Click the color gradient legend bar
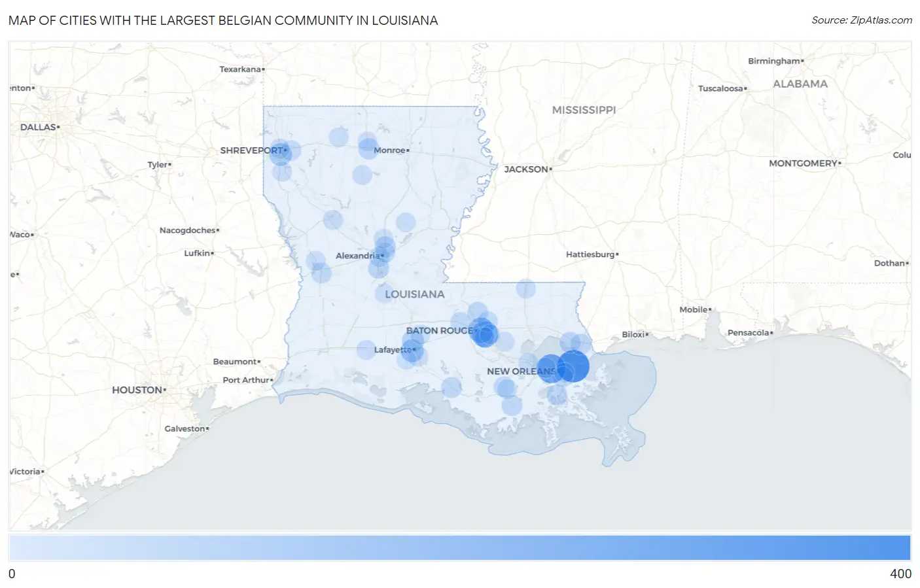Viewport: 920px width, 588px height. coord(460,548)
